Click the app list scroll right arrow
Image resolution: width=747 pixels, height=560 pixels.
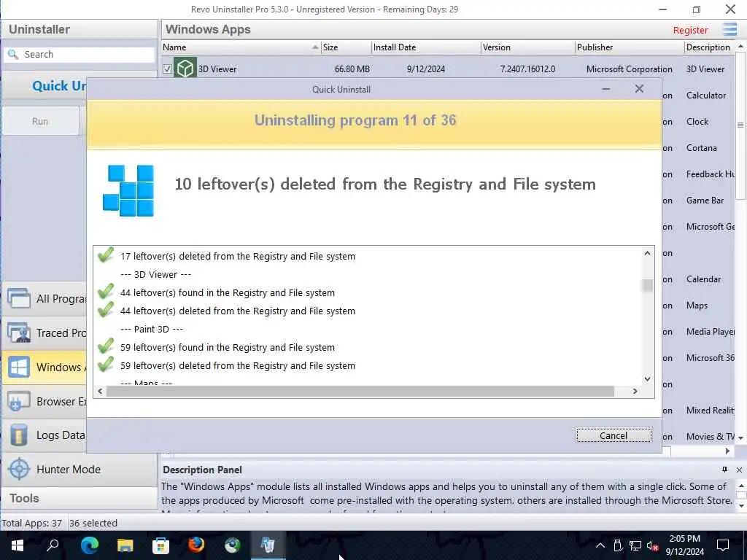point(727,451)
